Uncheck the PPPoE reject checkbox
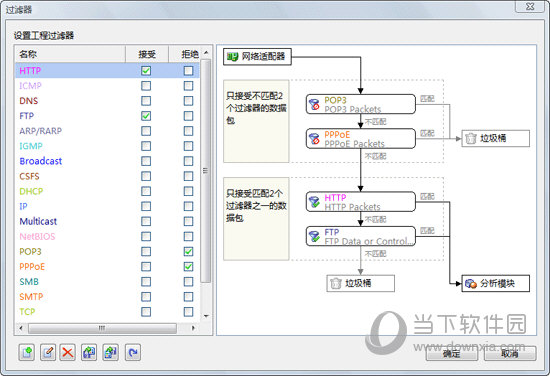550x376 pixels. click(188, 267)
